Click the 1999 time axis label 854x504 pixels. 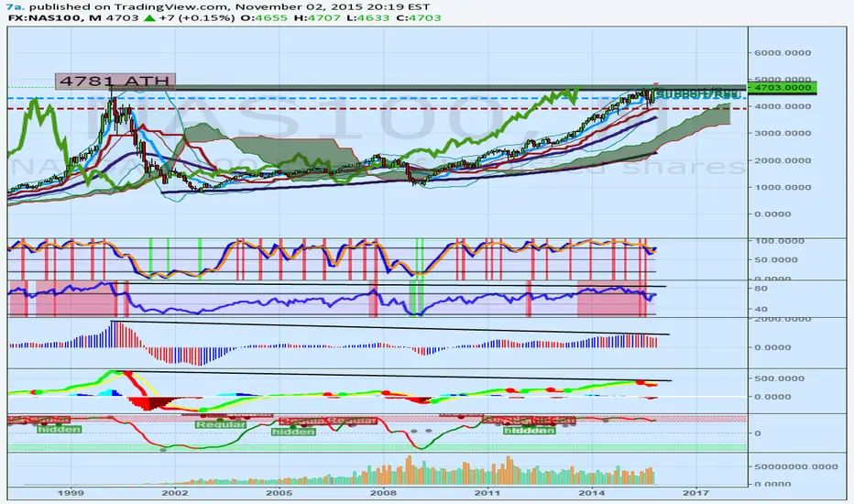coord(71,493)
